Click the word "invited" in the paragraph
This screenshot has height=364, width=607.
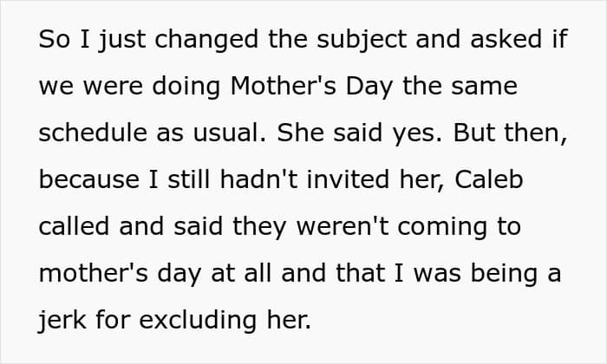348,179
